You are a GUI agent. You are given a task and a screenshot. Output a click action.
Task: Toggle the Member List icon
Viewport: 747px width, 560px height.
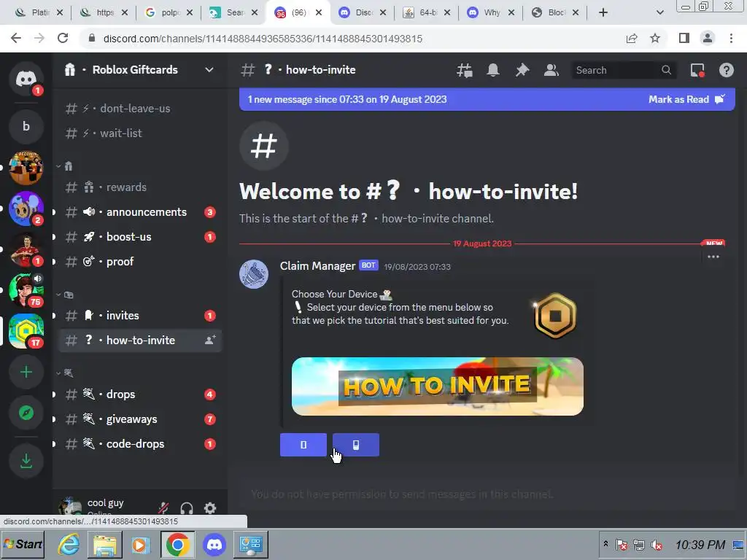coord(551,70)
